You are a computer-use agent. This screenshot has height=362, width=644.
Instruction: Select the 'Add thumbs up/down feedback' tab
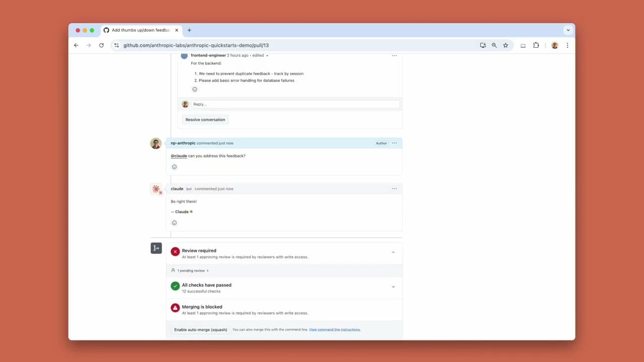click(140, 30)
